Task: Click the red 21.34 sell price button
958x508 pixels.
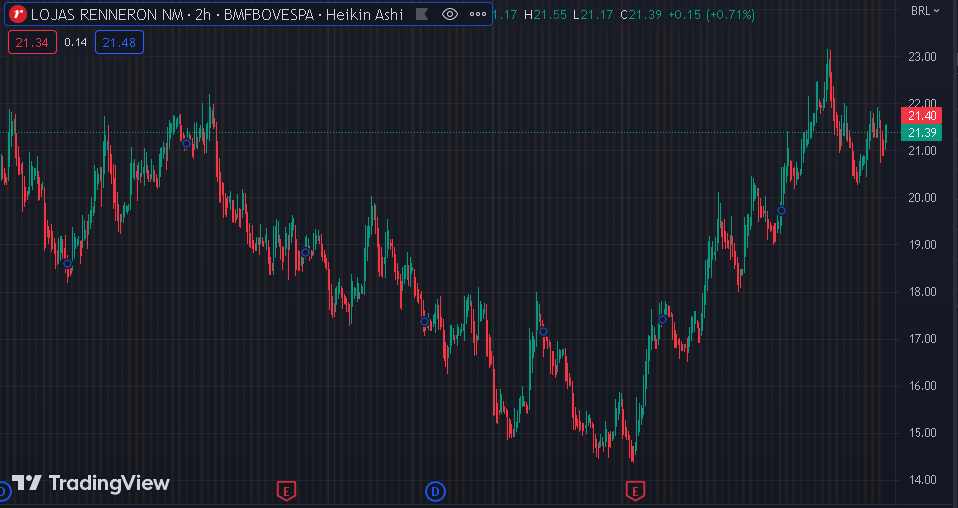Action: click(x=32, y=42)
